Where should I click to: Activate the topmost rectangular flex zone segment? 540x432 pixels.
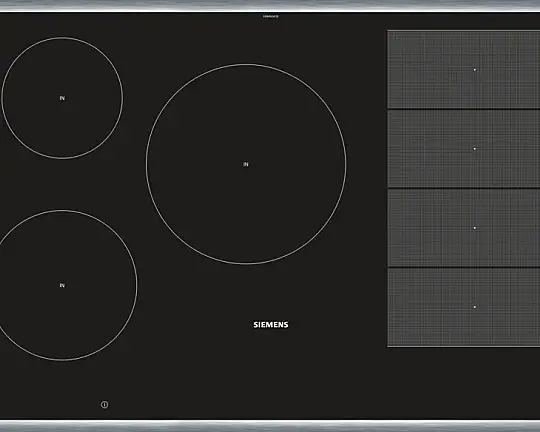pos(464,70)
